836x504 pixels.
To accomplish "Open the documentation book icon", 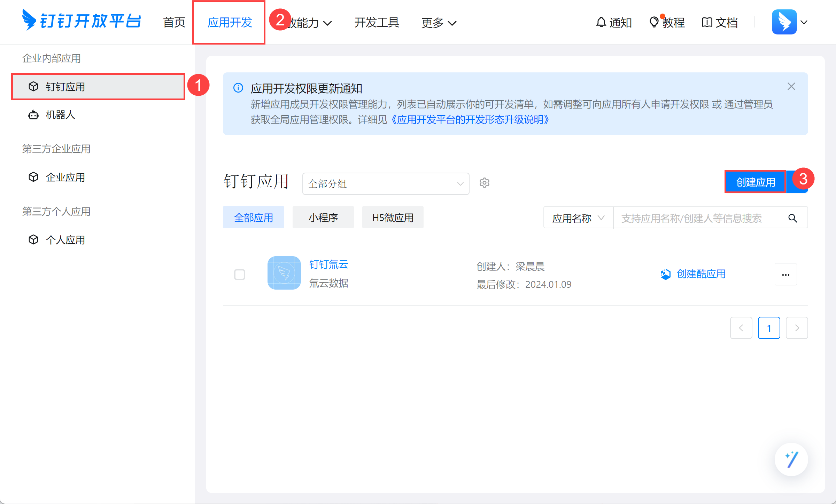I will 707,22.
